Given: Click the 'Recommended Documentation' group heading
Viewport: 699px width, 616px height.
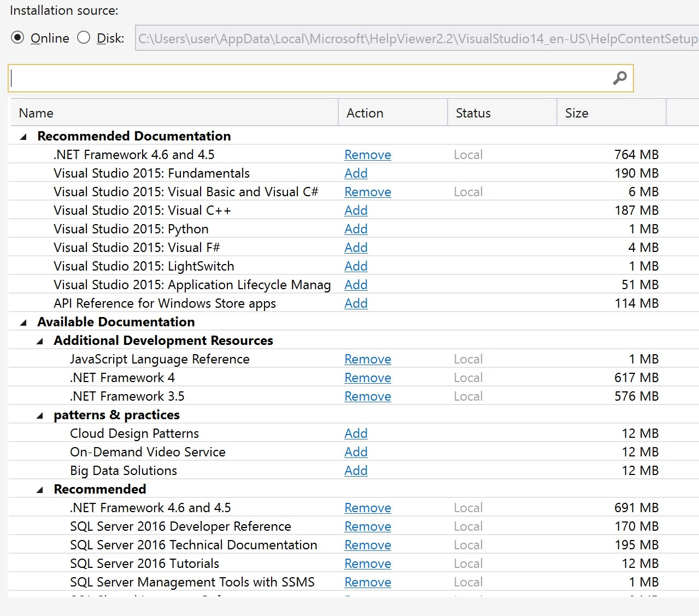Looking at the screenshot, I should coord(134,136).
